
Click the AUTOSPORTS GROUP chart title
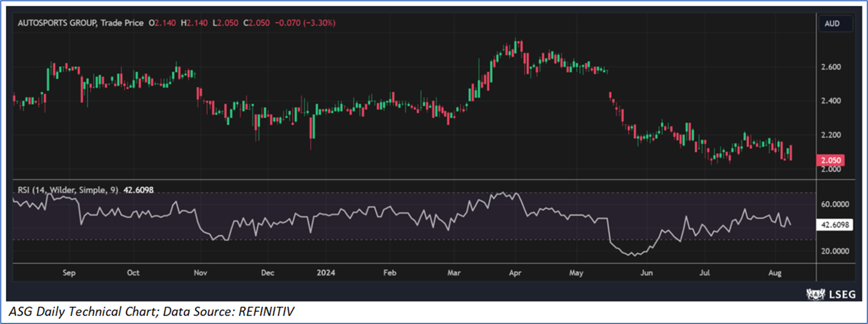click(57, 23)
